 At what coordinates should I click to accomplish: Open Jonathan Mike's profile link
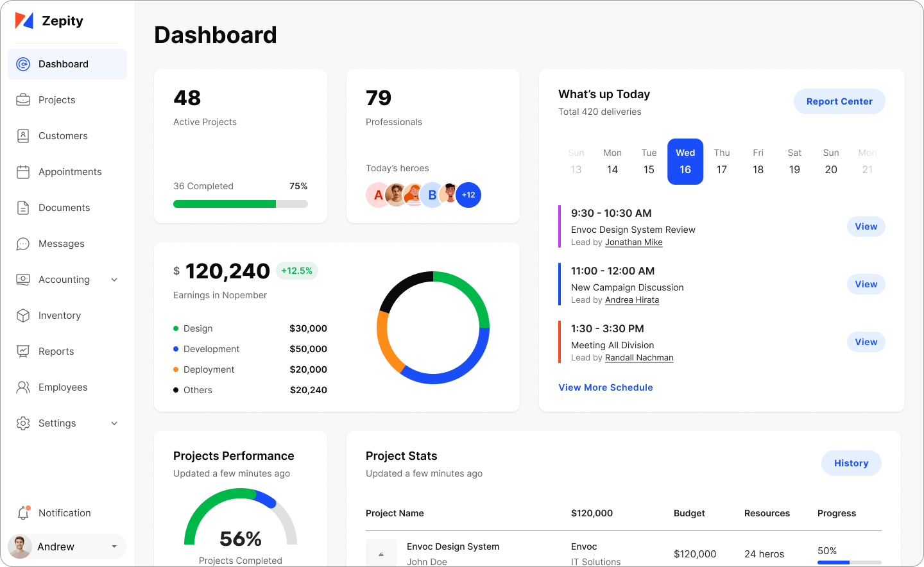tap(634, 242)
